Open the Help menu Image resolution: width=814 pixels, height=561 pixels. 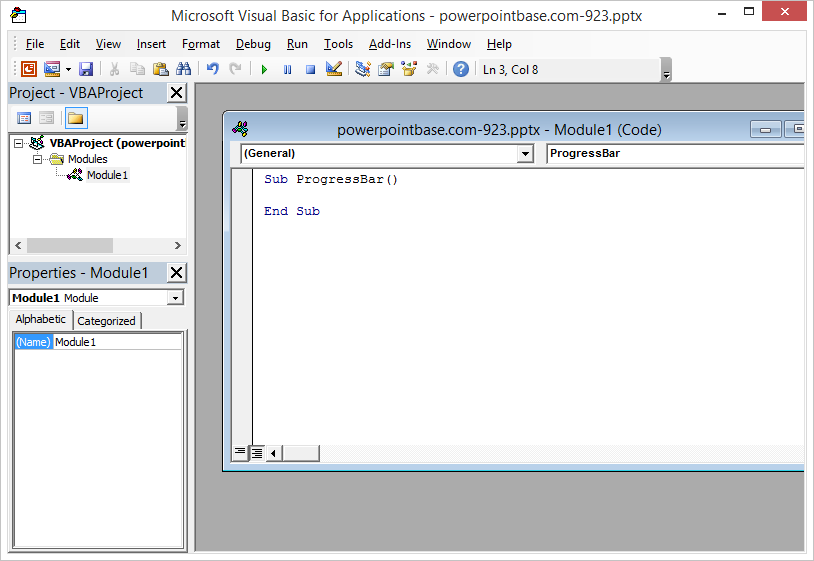coord(499,44)
